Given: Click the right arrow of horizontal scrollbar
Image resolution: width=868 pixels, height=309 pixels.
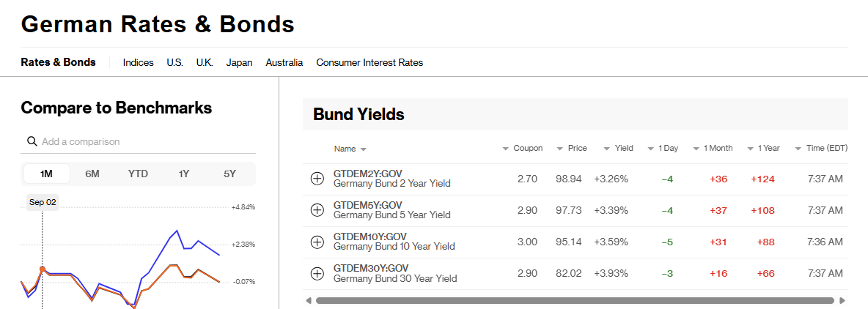Looking at the screenshot, I should [x=842, y=301].
